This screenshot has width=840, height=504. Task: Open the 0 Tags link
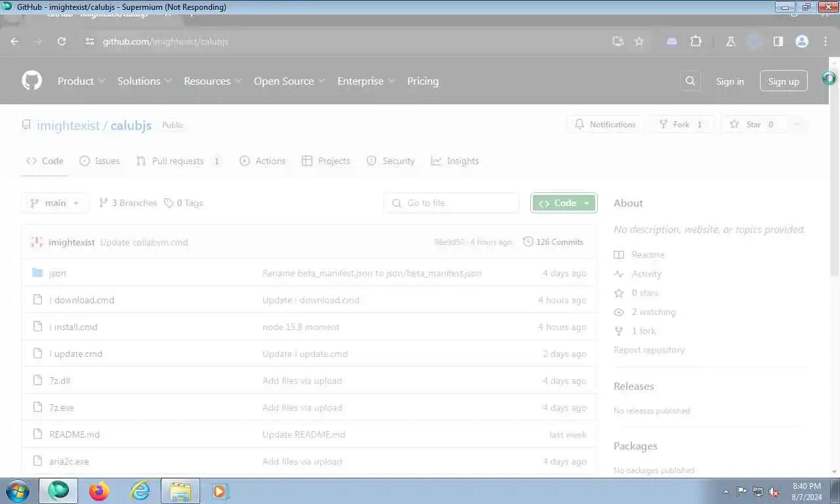pos(184,203)
